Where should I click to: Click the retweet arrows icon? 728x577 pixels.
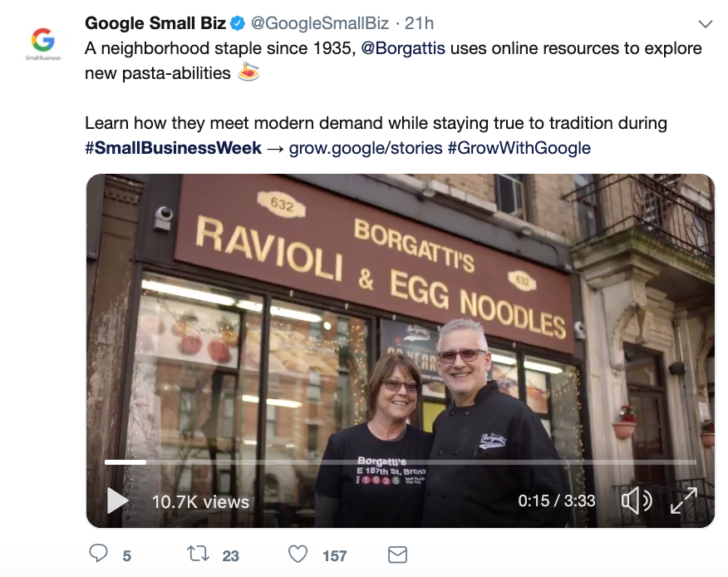click(199, 554)
